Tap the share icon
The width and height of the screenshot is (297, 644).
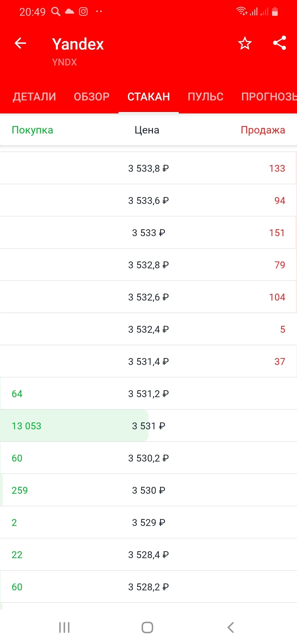pos(280,43)
